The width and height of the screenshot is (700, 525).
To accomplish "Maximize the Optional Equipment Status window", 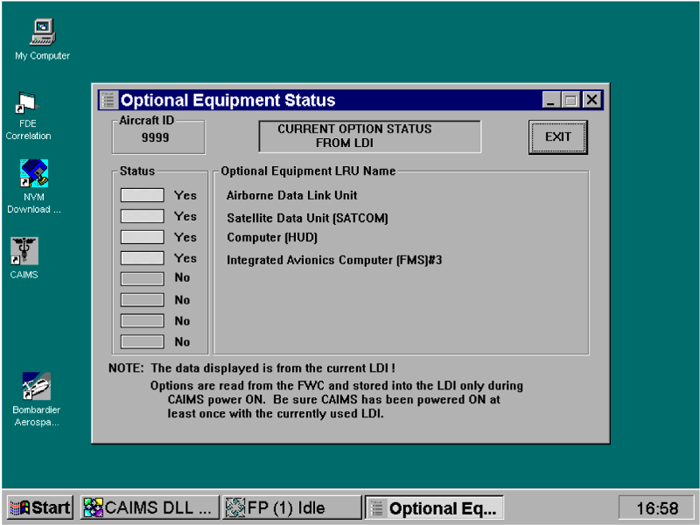I will pyautogui.click(x=571, y=100).
